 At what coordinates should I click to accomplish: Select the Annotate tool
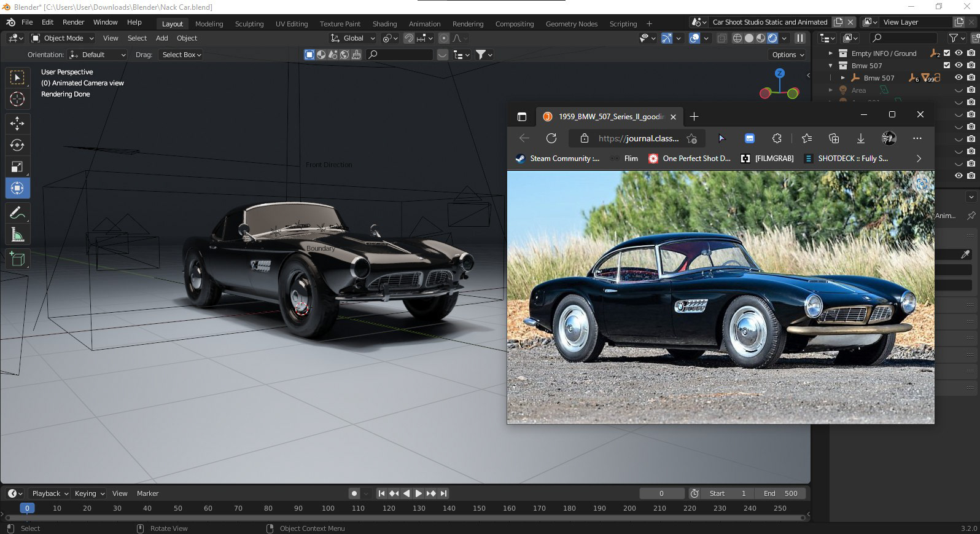(17, 213)
